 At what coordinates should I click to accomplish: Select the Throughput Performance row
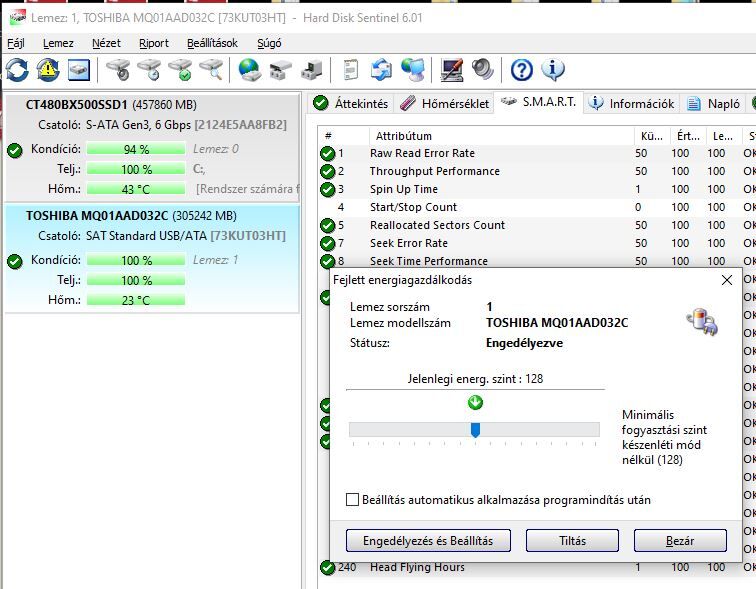point(537,172)
